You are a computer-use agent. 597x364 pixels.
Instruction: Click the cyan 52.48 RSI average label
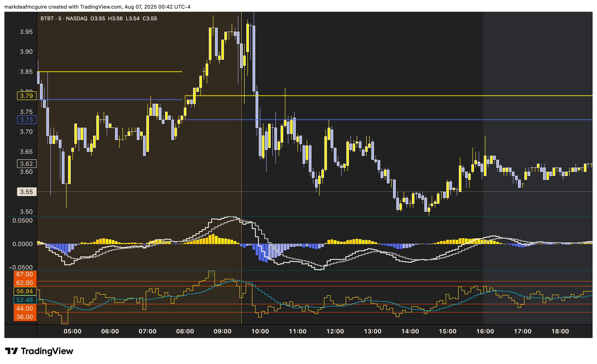tap(25, 300)
